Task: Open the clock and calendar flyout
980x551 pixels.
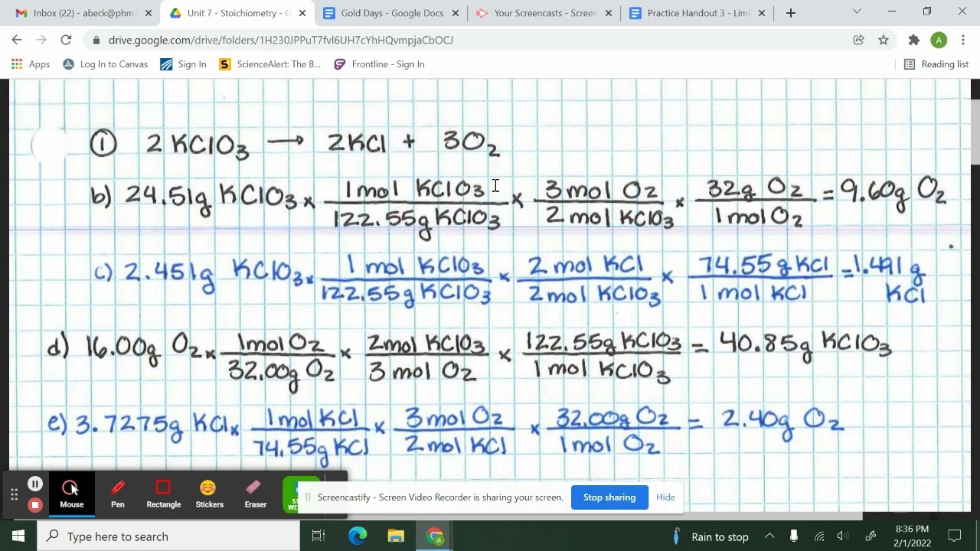Action: (911, 536)
